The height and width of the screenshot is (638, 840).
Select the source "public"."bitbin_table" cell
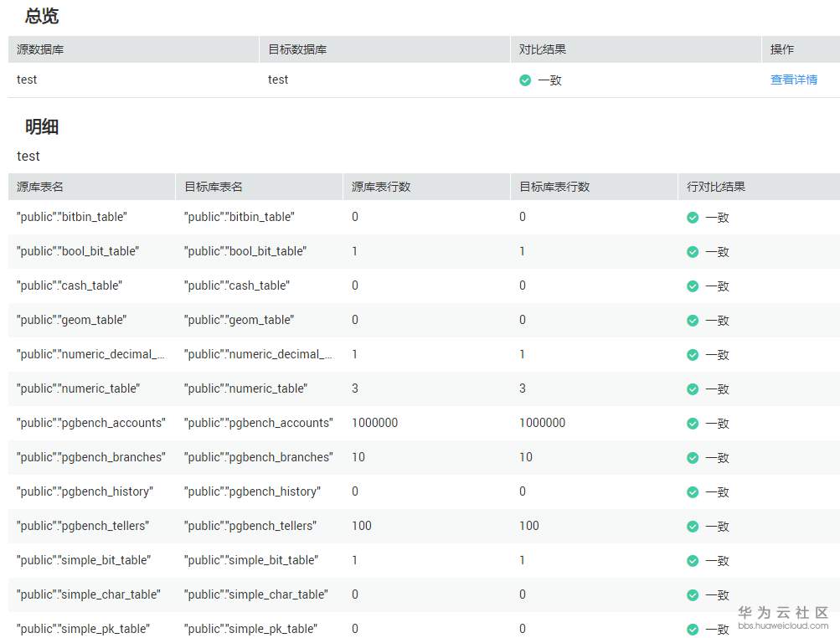[x=72, y=217]
